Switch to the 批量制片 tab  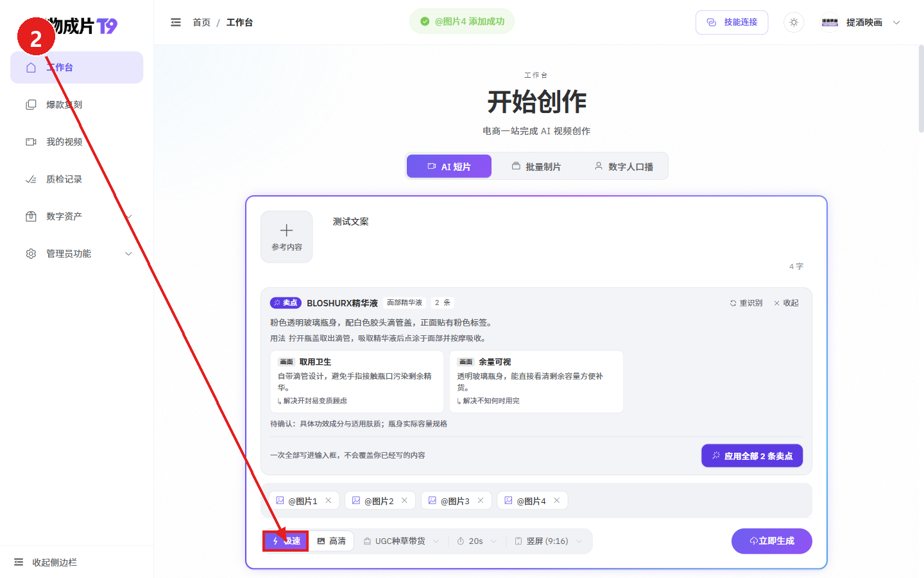536,166
